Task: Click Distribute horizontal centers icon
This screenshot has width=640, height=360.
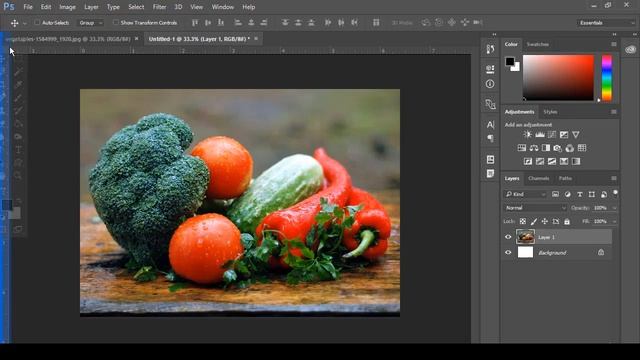Action: click(341, 23)
